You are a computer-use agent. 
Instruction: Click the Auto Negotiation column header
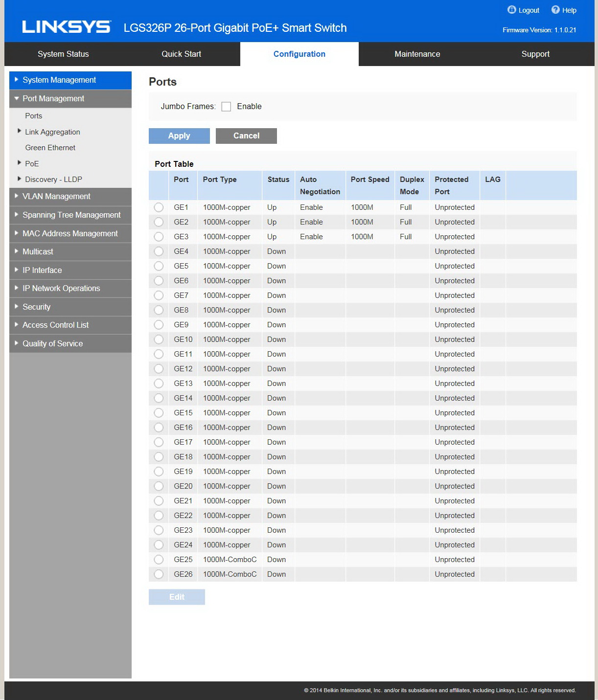coord(320,186)
